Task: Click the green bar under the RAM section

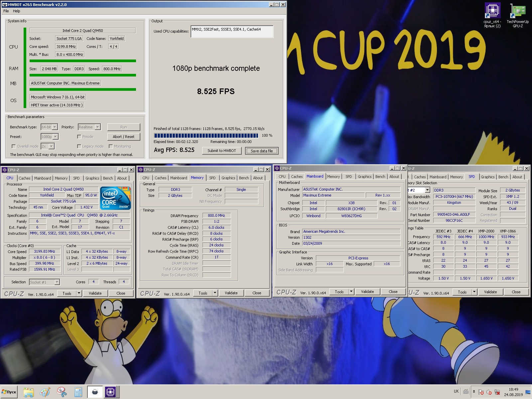Action: pos(83,75)
